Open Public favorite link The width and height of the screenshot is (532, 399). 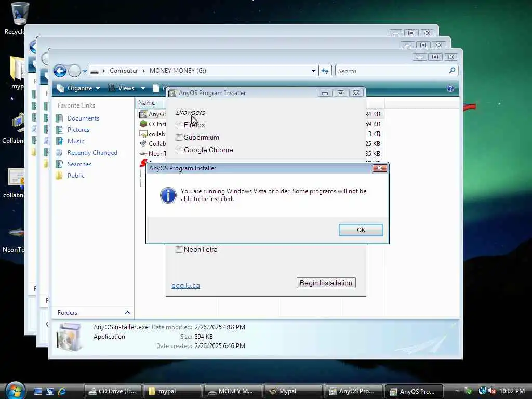(x=76, y=176)
